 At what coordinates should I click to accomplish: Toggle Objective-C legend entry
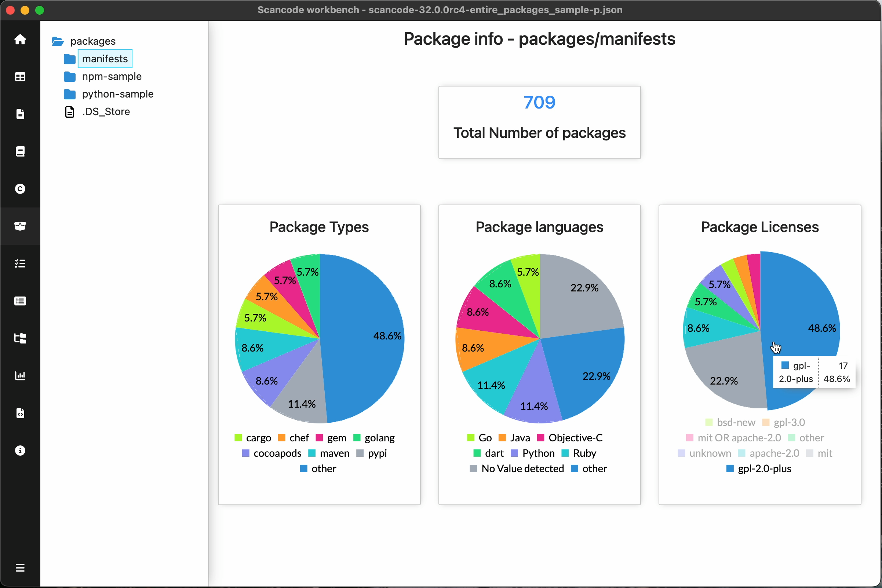click(570, 438)
